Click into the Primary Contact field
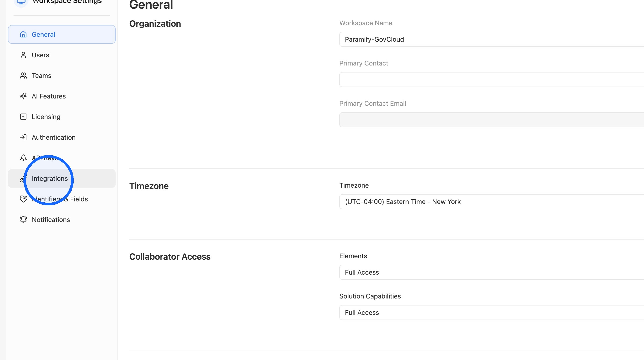 coord(491,80)
